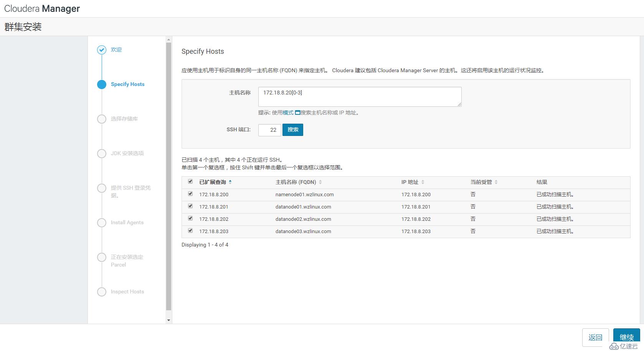Open the 模式 link in hint
The width and height of the screenshot is (644, 351).
click(288, 113)
